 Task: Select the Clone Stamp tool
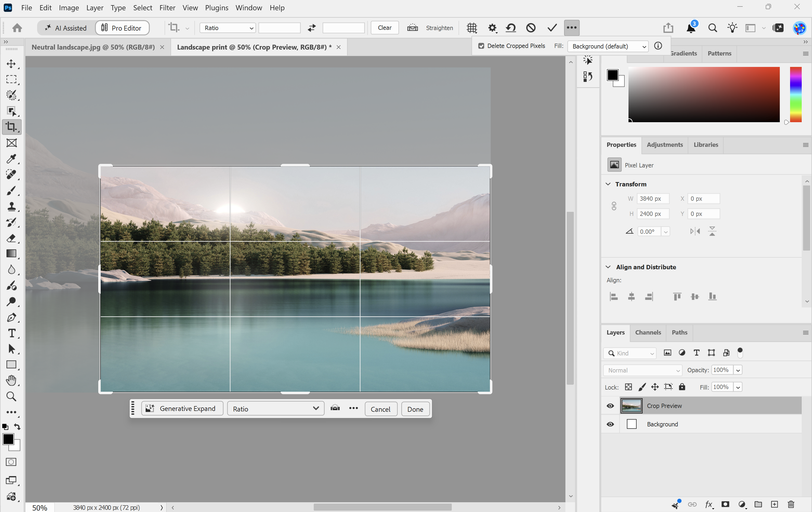(x=11, y=206)
